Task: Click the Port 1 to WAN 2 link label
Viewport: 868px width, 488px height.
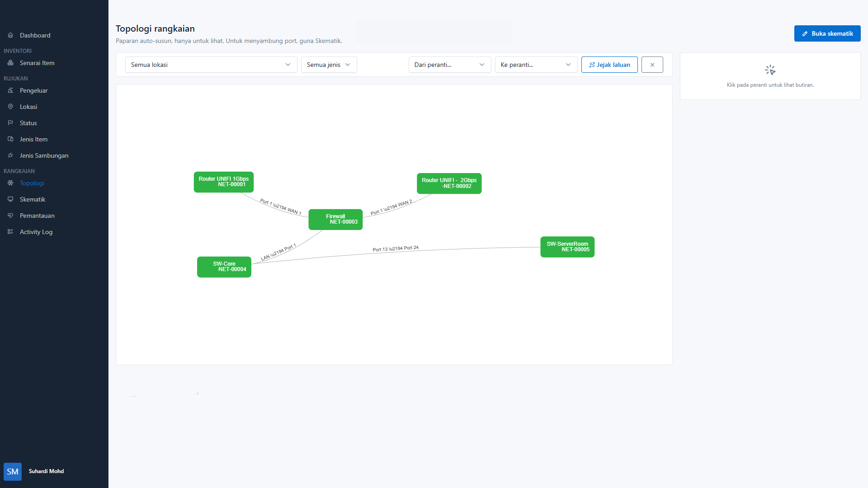Action: 392,207
